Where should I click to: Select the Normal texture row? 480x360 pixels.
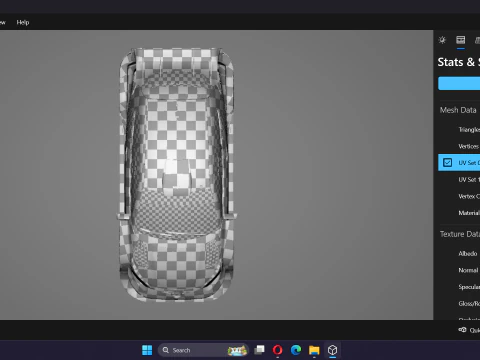[x=459, y=270]
